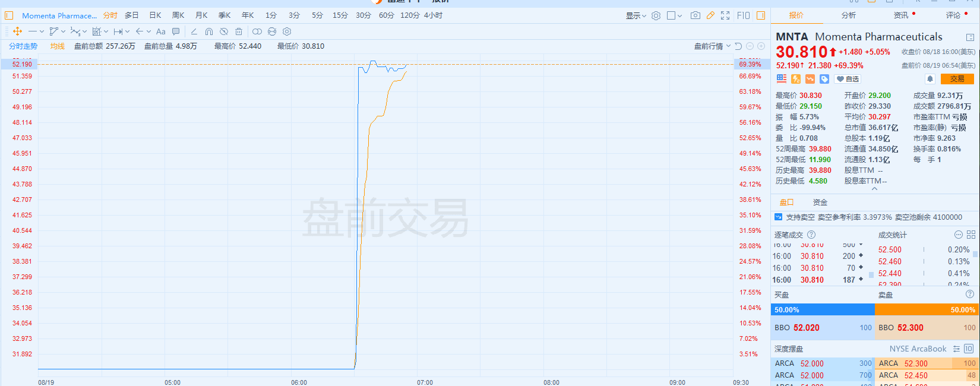Expand the wave pattern tool dropdown
The image size is (980, 386).
84,31
